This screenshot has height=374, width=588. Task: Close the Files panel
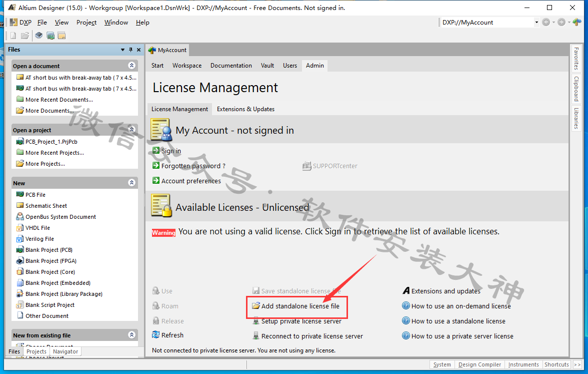(139, 50)
